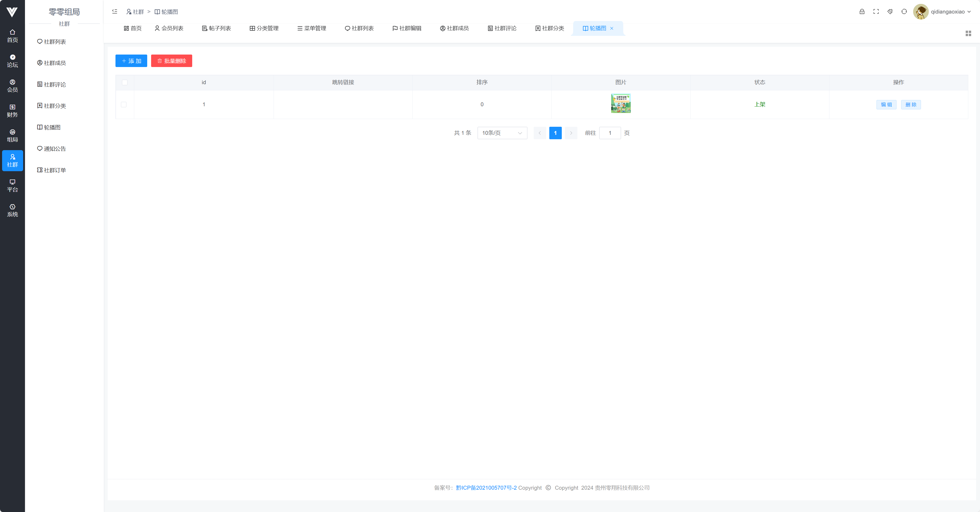This screenshot has width=980, height=512.
Task: Open the theme settings icon
Action: point(890,12)
